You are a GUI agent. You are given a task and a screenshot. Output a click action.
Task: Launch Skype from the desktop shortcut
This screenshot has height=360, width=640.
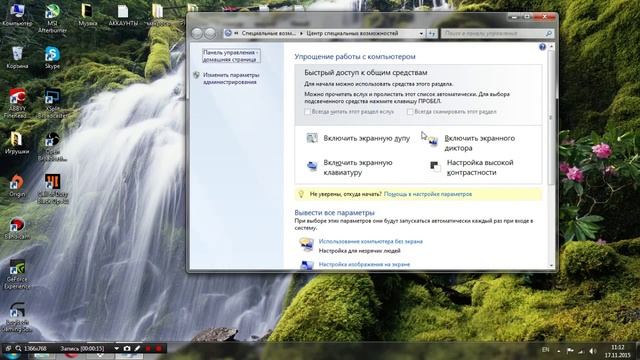coord(52,57)
